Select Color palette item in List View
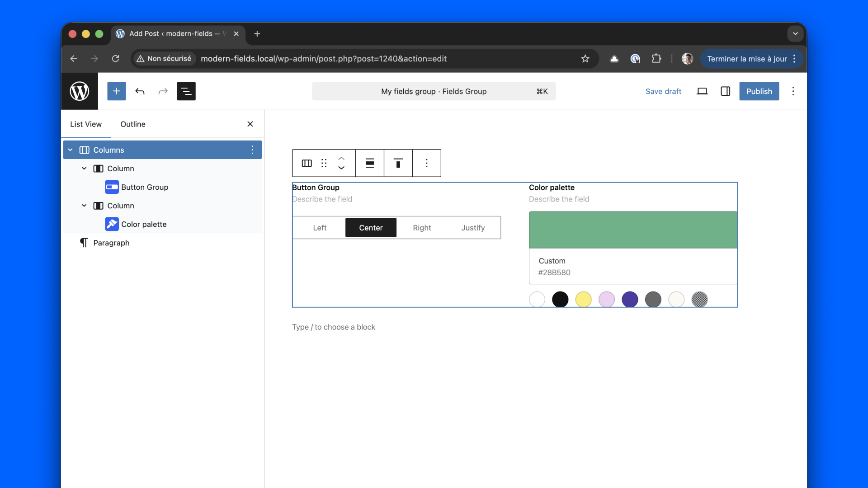This screenshot has width=868, height=488. pyautogui.click(x=144, y=224)
